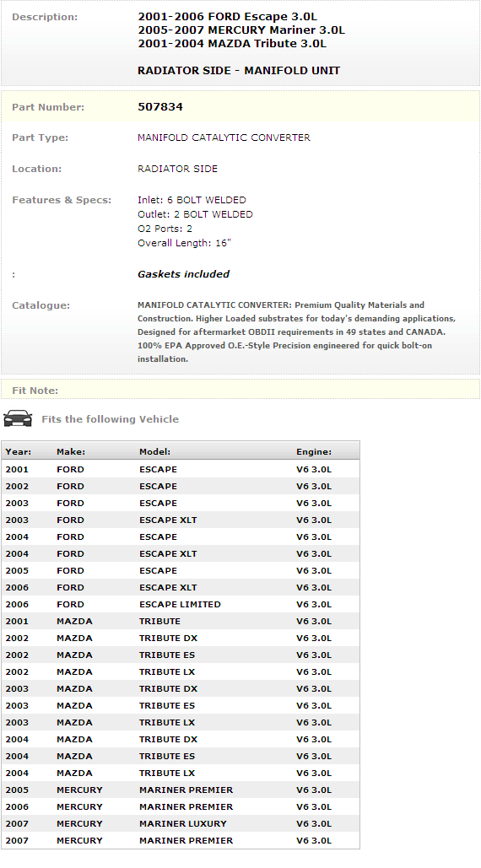
Task: Click the 2007 MARINER LUXURY row
Action: pos(181,823)
